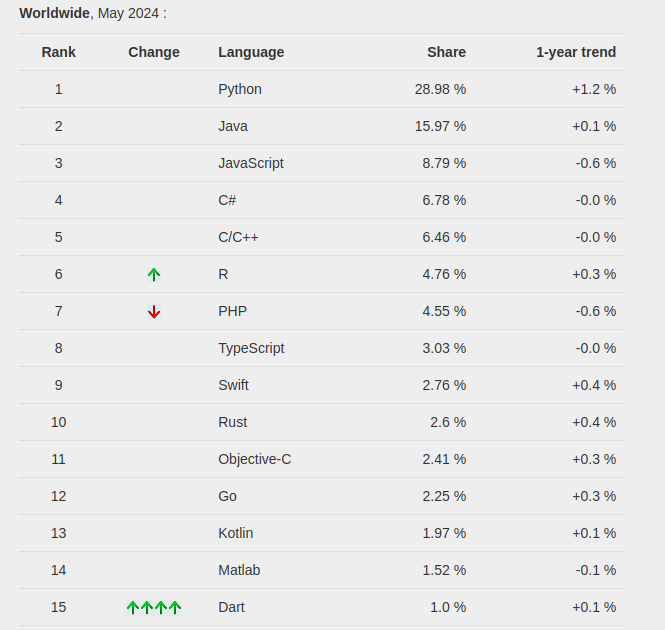Select Rust in the language list
665x630 pixels.
pos(233,422)
